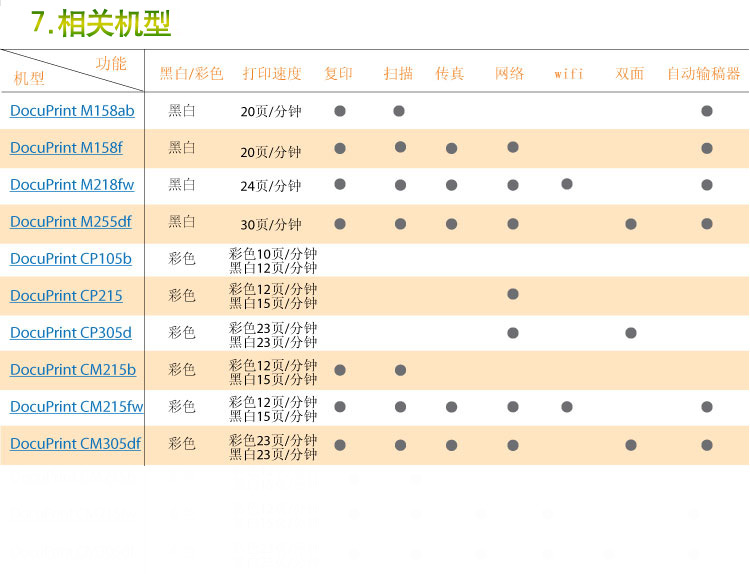This screenshot has width=750, height=574.
Task: Click the 彩色 cell in CM305df row
Action: [182, 443]
